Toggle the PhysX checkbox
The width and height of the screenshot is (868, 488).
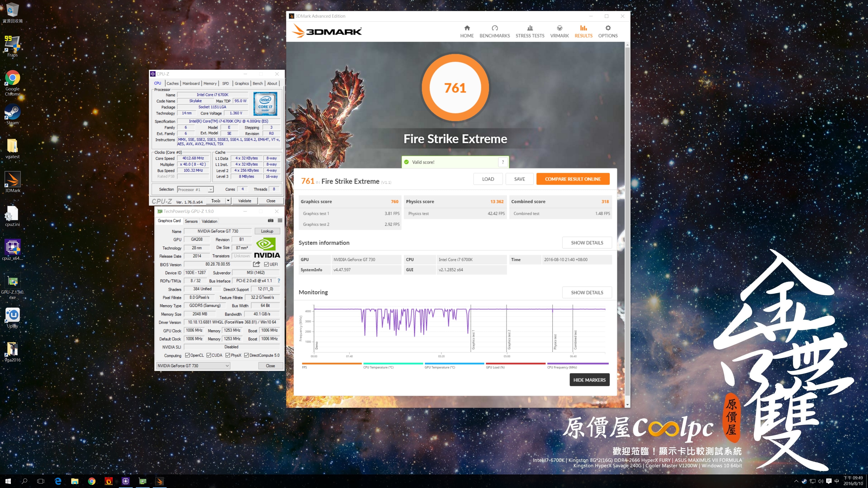click(x=228, y=355)
